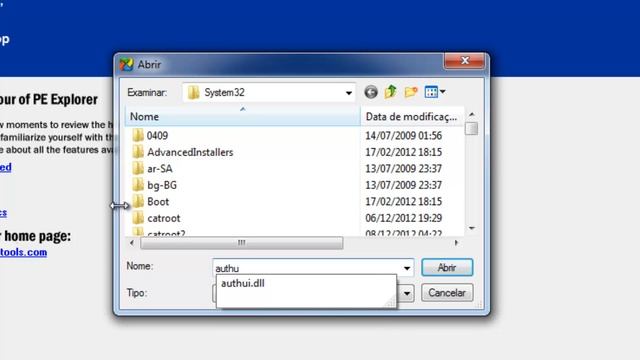Open the Nome filename history dropdown
Viewport: 640px width, 360px height.
click(x=407, y=268)
